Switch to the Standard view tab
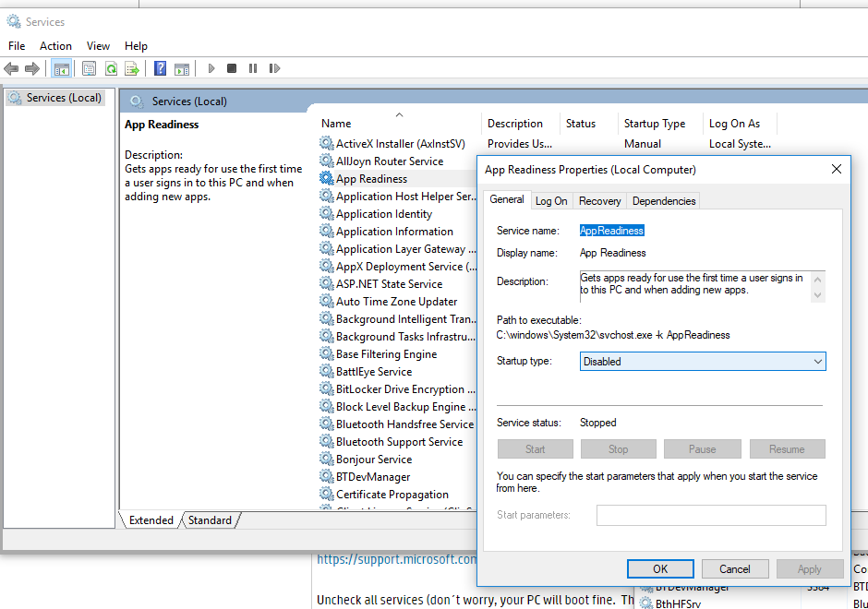The image size is (868, 609). coord(210,520)
